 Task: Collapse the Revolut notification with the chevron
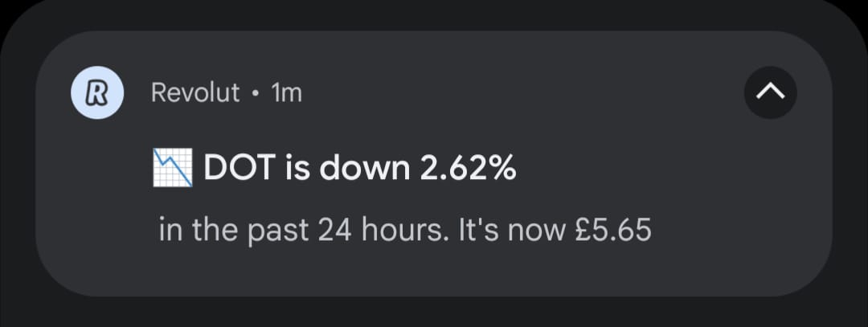tap(770, 93)
